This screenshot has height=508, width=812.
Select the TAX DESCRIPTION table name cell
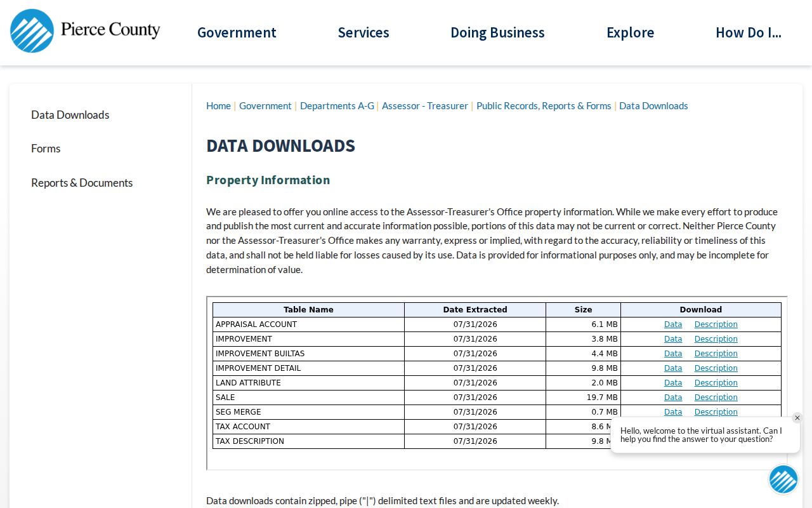[x=308, y=441]
